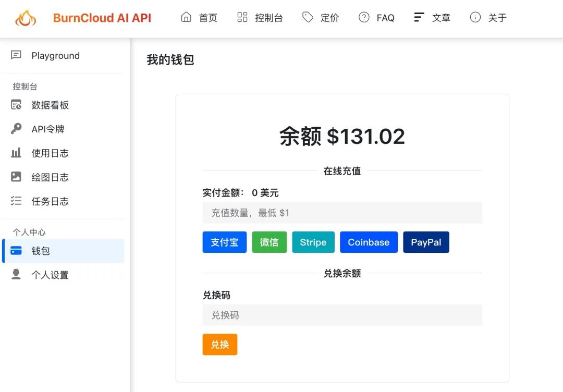Open the 文章 navigation item
This screenshot has width=563, height=392.
click(x=442, y=18)
